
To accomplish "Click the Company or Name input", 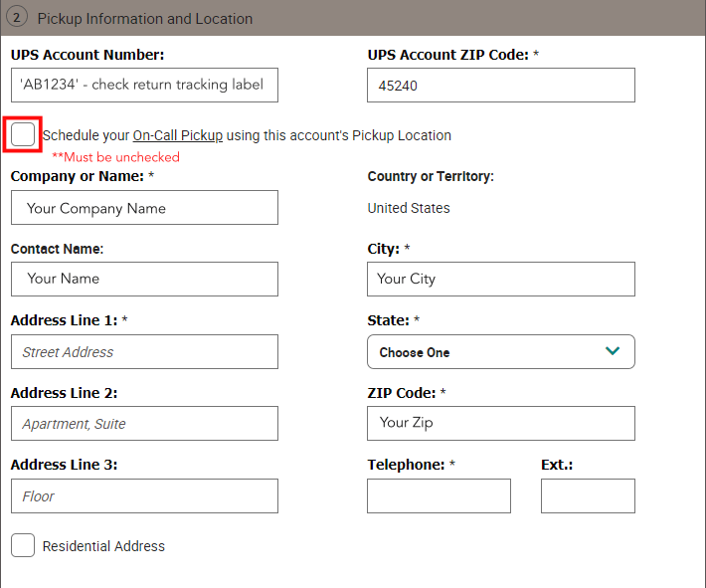I will (x=144, y=208).
